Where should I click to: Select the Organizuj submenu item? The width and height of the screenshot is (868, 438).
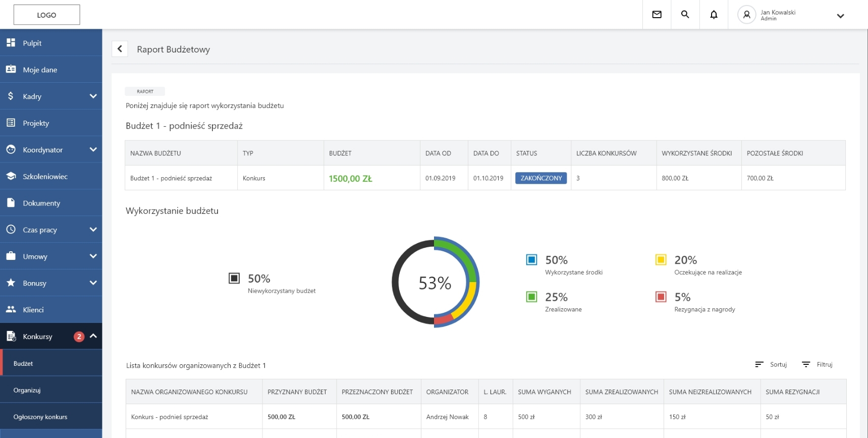tap(27, 390)
